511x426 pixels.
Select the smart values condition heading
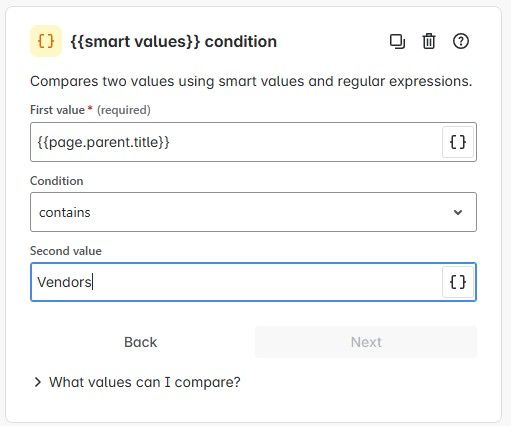click(174, 42)
